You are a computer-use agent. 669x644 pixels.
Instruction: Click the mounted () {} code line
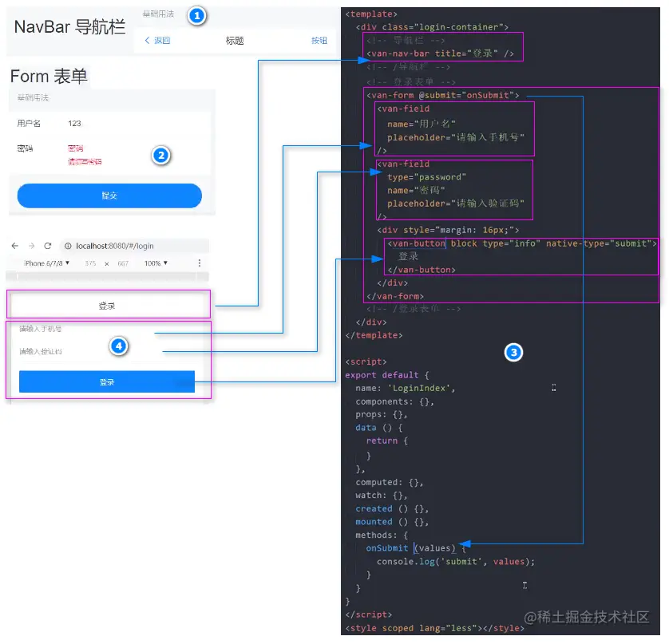point(392,522)
